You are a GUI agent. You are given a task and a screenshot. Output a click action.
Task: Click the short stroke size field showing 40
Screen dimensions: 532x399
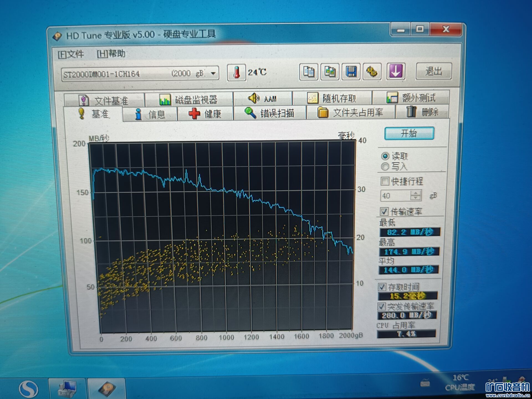pyautogui.click(x=395, y=196)
